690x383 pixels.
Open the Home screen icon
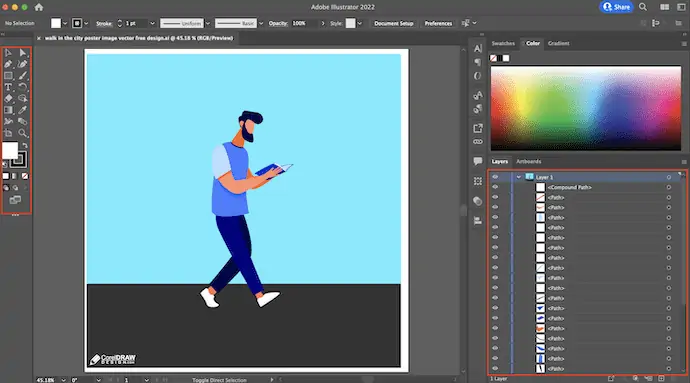pos(39,7)
